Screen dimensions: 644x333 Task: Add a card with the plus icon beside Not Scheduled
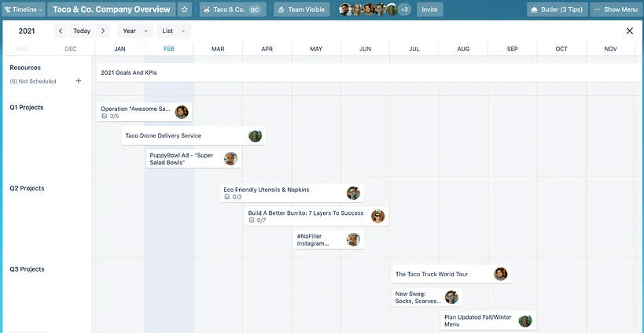(79, 81)
